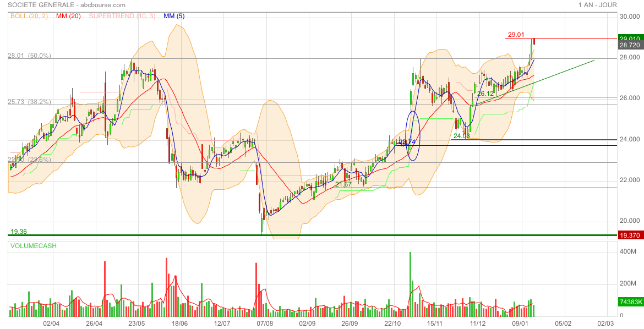
Task: Click the 02/03 date label
Action: 606,323
